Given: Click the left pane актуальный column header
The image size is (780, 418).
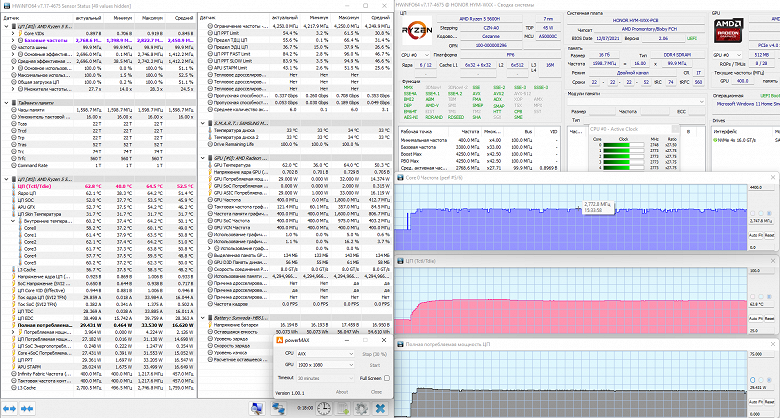Looking at the screenshot, I should 88,17.
